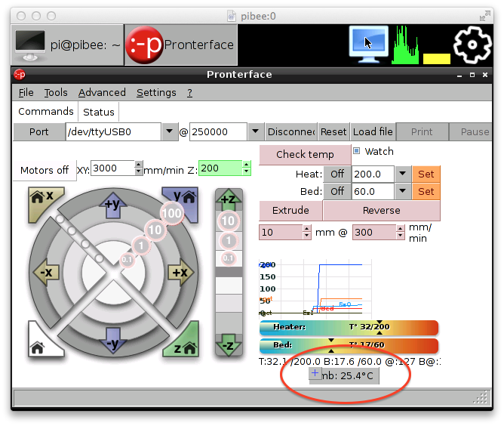Select 1 mm step on Z column
504x426 pixels.
point(229,240)
